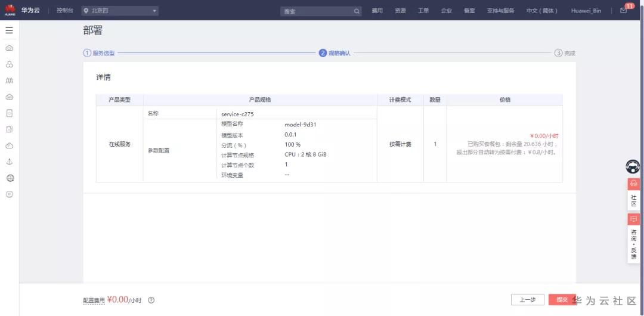Click the three-arch sidebar icon
644x316 pixels.
[x=10, y=80]
